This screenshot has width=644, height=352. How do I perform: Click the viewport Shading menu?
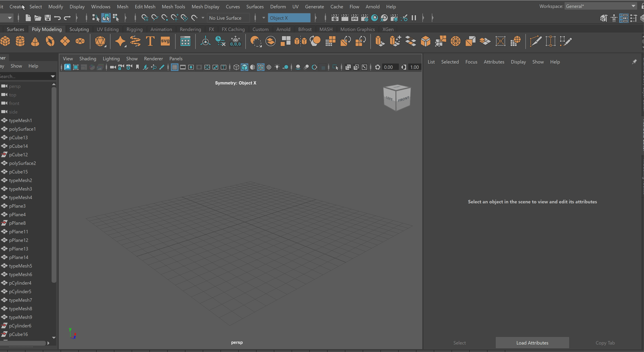coord(88,59)
